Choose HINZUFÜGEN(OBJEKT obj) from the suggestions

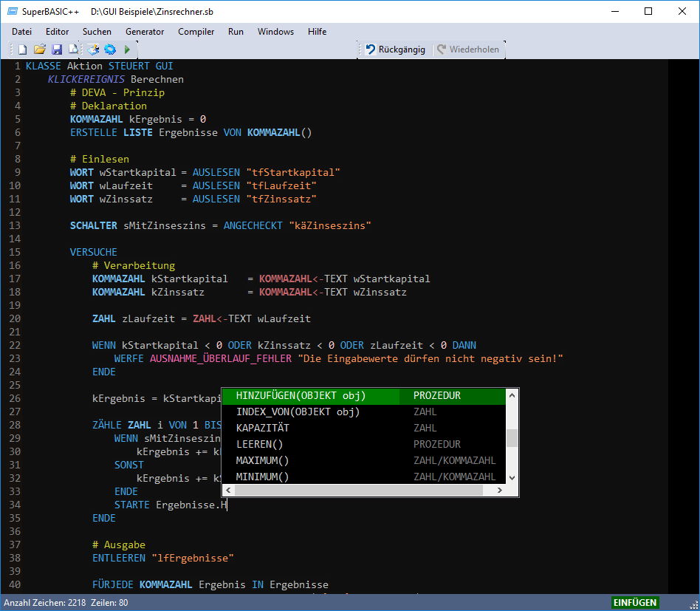click(300, 395)
